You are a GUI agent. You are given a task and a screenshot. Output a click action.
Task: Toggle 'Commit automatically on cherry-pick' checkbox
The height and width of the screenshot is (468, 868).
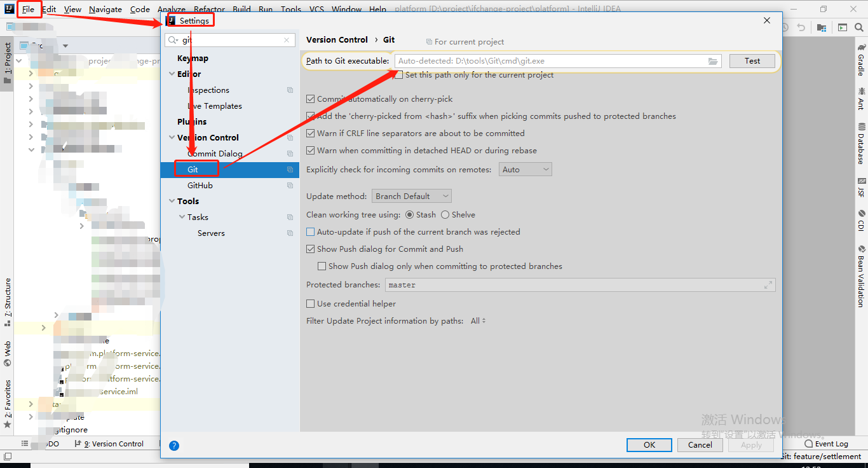point(311,99)
